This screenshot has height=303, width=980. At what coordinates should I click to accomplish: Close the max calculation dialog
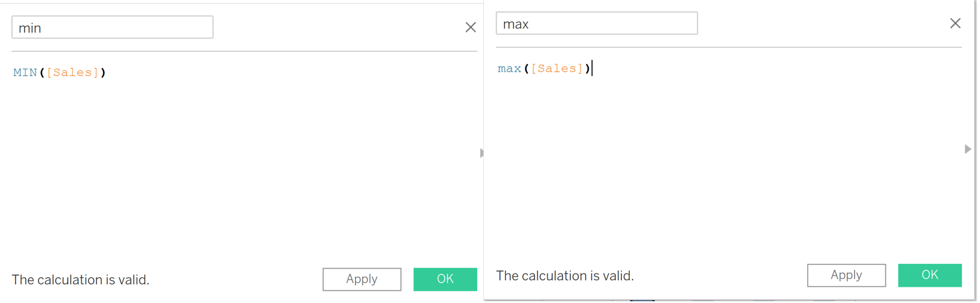coord(955,23)
